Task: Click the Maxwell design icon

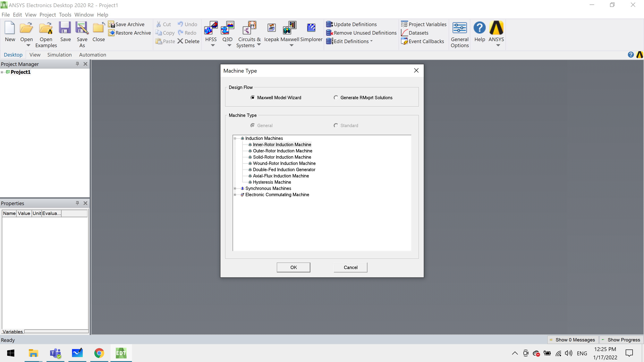Action: coord(290,28)
